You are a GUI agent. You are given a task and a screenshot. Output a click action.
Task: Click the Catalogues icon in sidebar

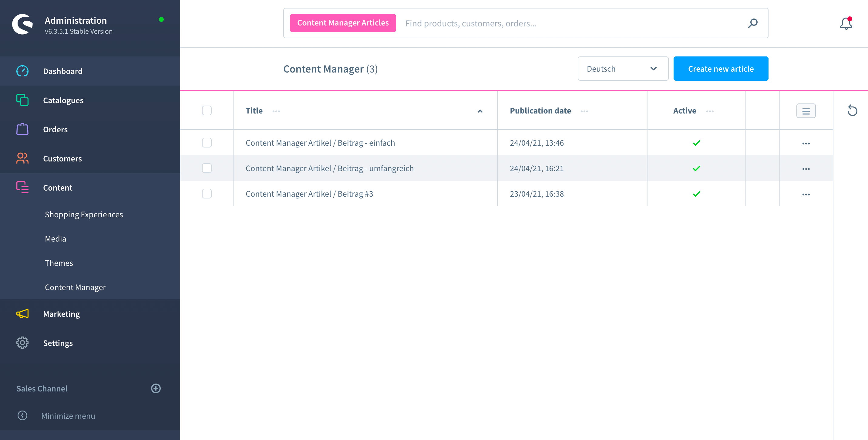click(x=22, y=100)
